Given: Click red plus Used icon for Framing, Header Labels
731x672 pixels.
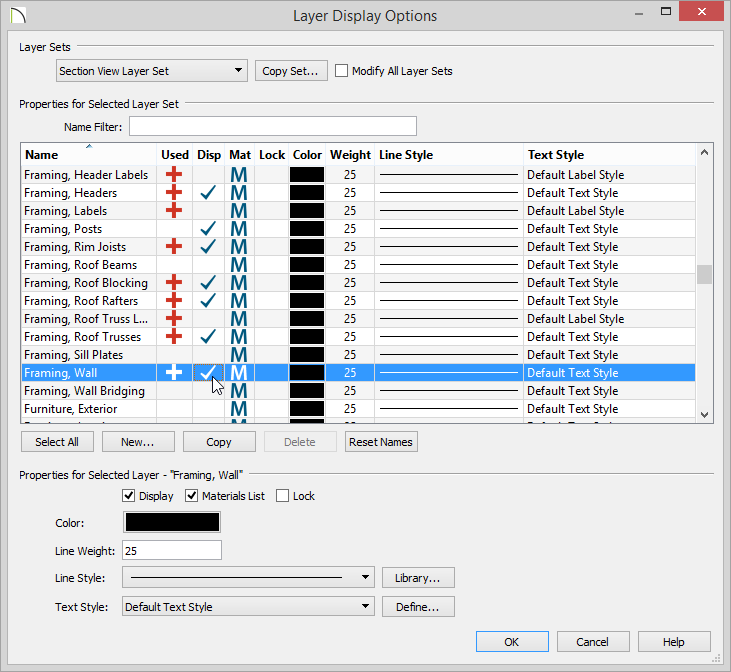Looking at the screenshot, I should click(x=174, y=174).
